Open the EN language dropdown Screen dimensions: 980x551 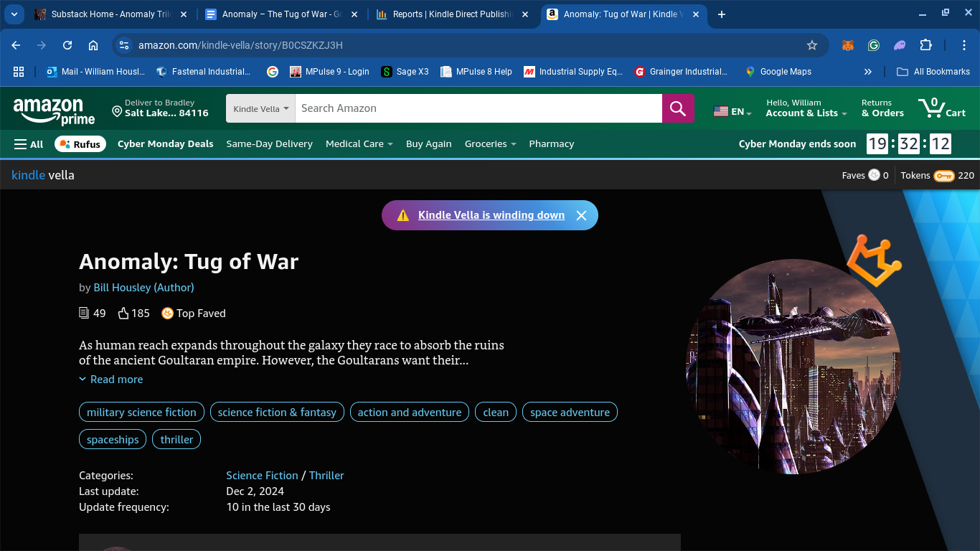click(732, 112)
